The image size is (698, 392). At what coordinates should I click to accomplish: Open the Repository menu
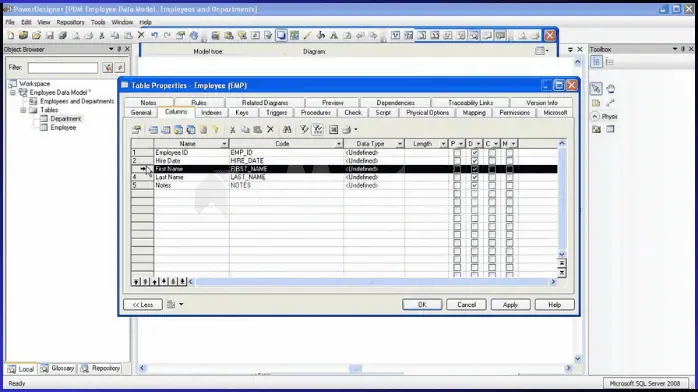pyautogui.click(x=70, y=22)
